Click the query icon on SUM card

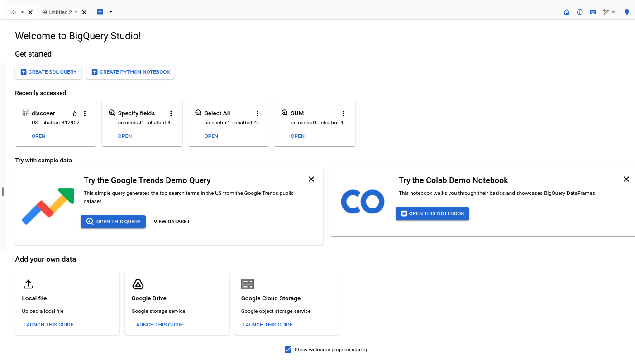point(285,113)
